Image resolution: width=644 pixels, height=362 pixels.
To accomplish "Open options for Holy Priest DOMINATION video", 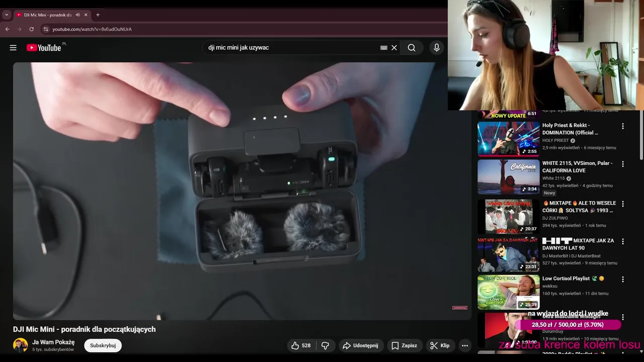I will coord(623,126).
